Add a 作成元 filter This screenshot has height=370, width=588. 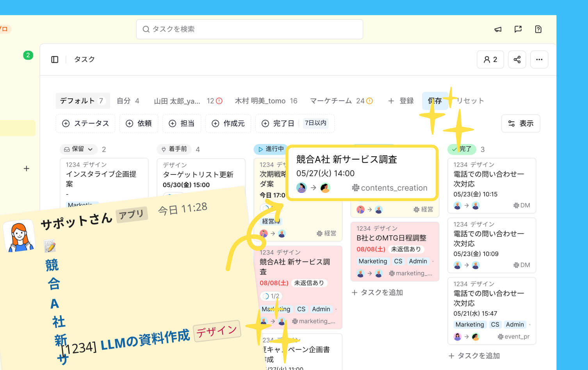(x=228, y=123)
